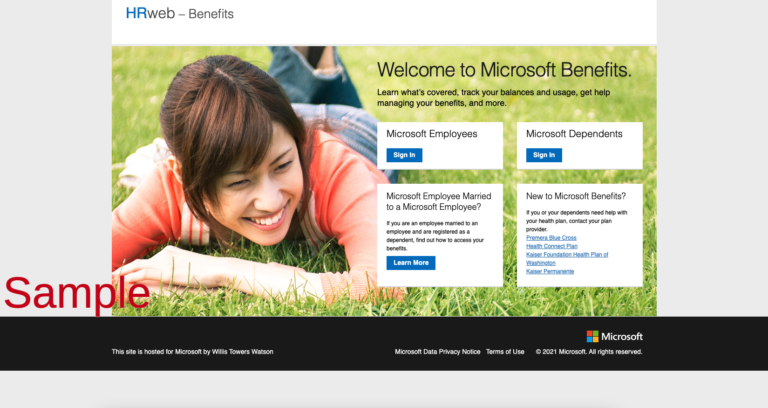Open the Health Connect Plan link
768x408 pixels.
pyautogui.click(x=552, y=246)
